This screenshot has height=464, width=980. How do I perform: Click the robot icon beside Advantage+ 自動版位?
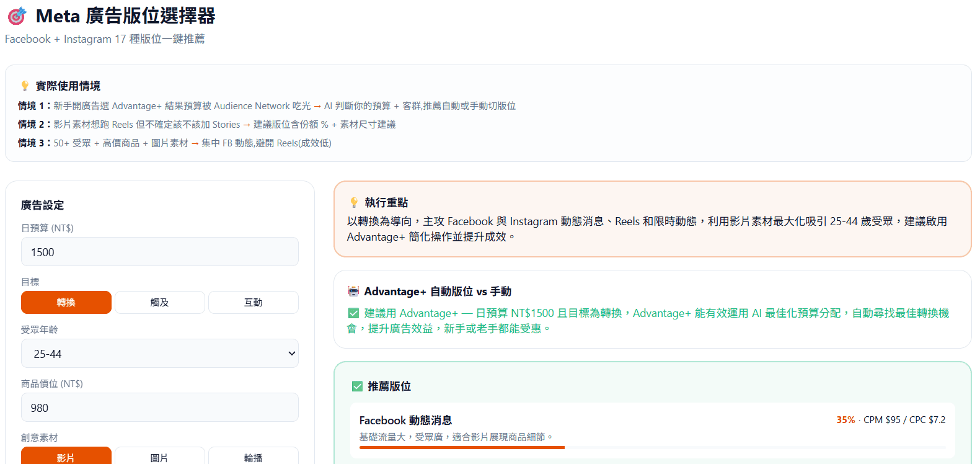353,292
